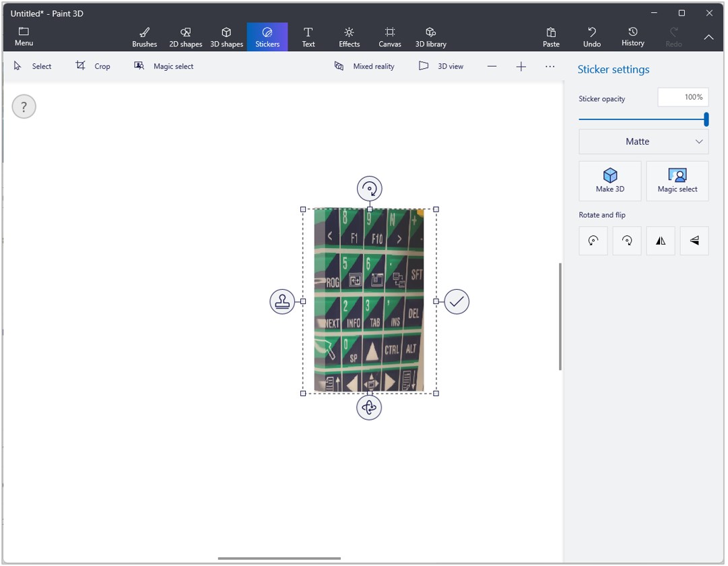Rotate the sticker counterclockwise
This screenshot has width=728, height=566.
coord(593,241)
